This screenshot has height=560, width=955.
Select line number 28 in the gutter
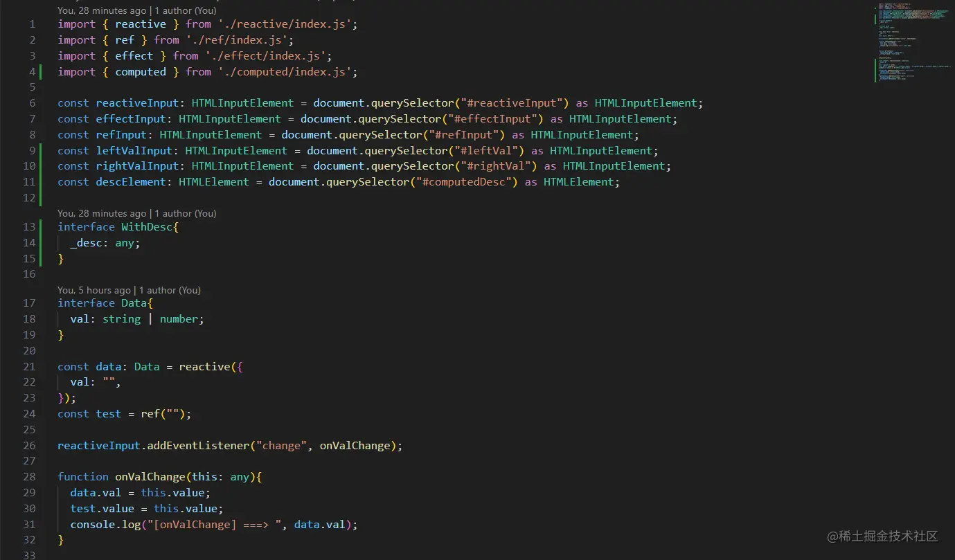[x=29, y=477]
